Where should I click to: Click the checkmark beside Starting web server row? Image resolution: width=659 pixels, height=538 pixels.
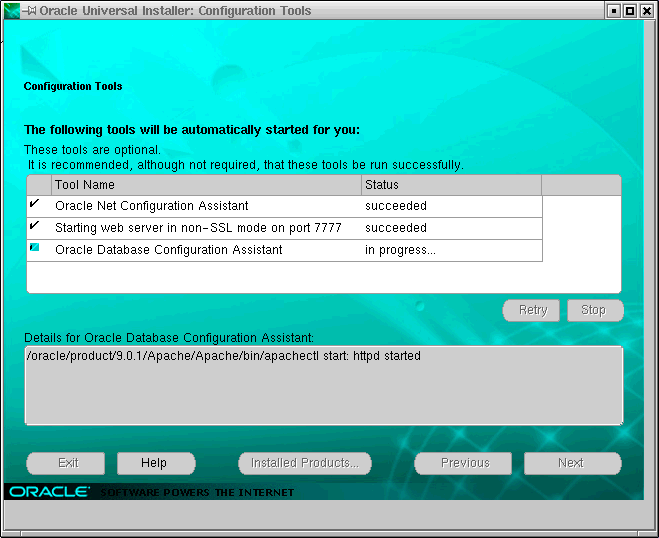pyautogui.click(x=35, y=226)
